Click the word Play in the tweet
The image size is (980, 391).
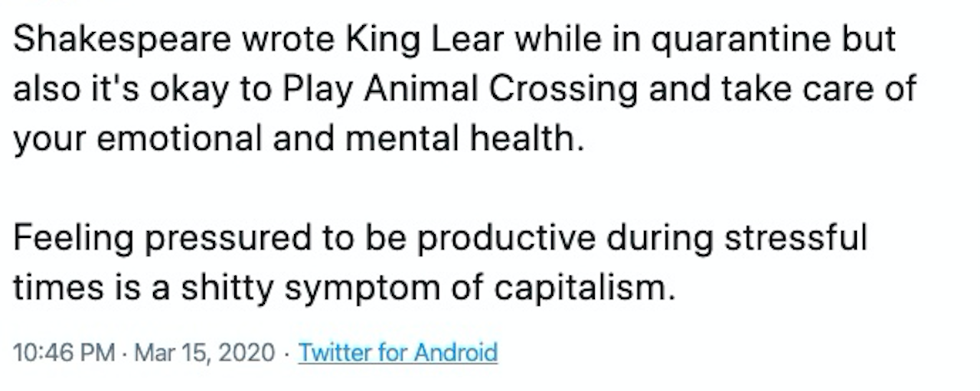pos(318,90)
